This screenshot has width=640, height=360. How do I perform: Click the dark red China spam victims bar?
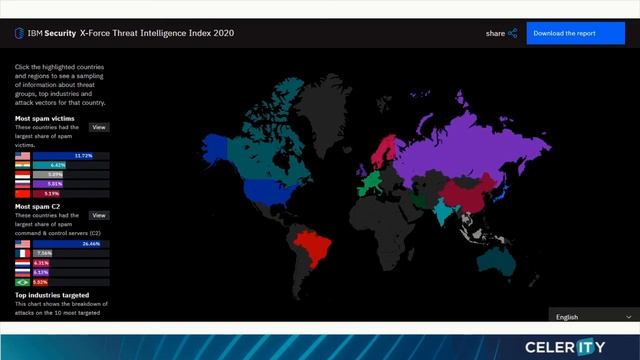coord(47,193)
